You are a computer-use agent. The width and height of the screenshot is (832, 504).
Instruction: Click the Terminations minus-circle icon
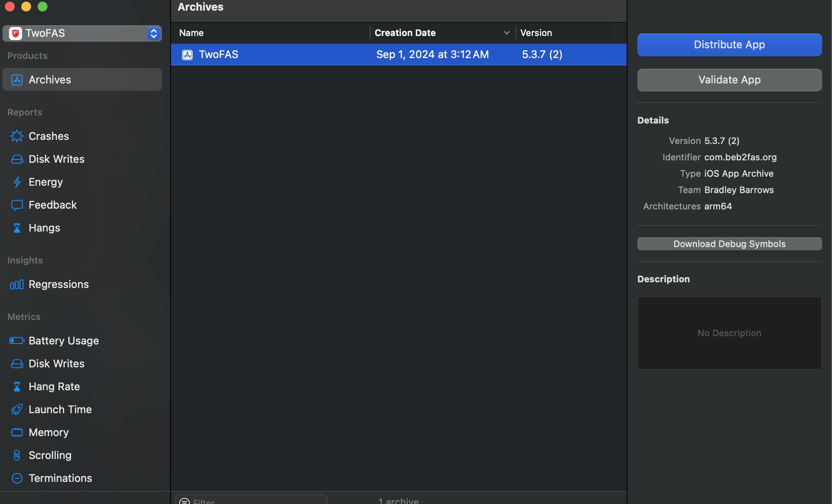point(17,478)
